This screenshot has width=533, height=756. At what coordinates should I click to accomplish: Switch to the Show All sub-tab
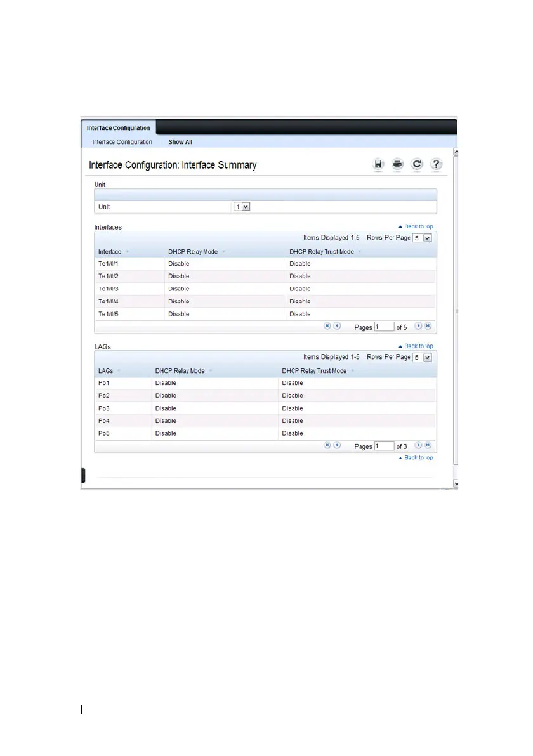(180, 142)
